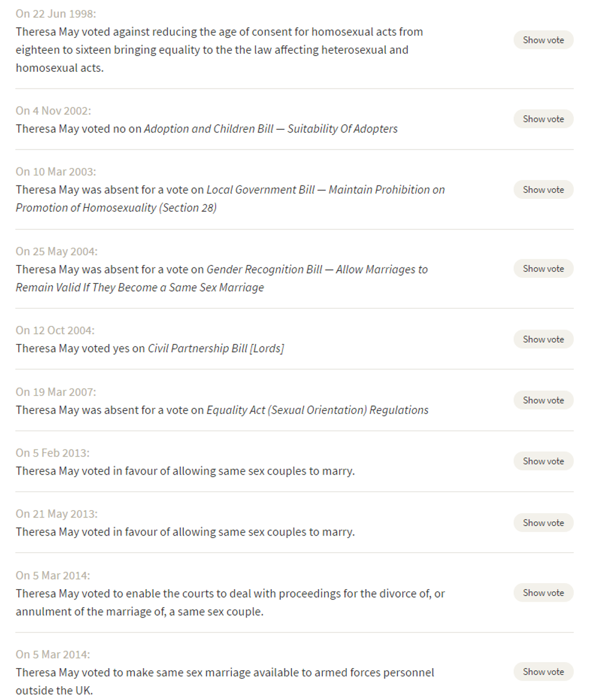Screen dimensions: 590x700
Task: Show vote for Adoption and Children Bill
Action: (543, 119)
